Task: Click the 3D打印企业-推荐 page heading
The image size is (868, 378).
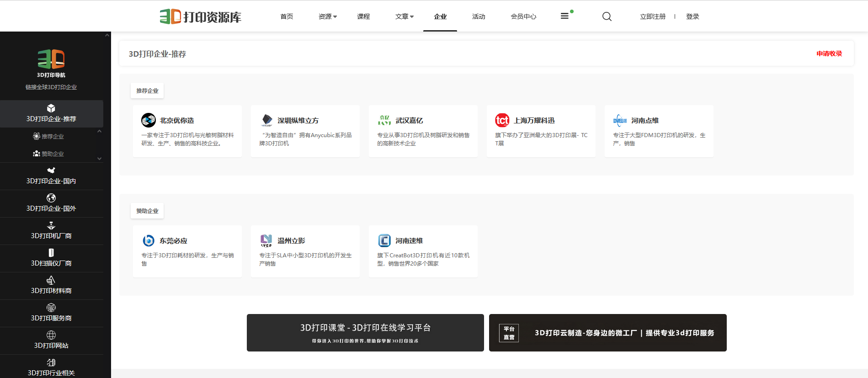Action: pyautogui.click(x=157, y=54)
